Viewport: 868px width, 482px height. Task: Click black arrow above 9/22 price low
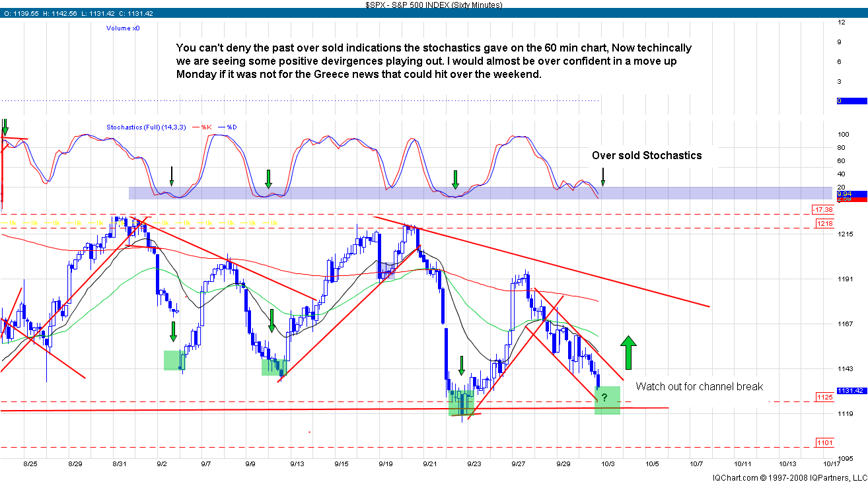[462, 365]
